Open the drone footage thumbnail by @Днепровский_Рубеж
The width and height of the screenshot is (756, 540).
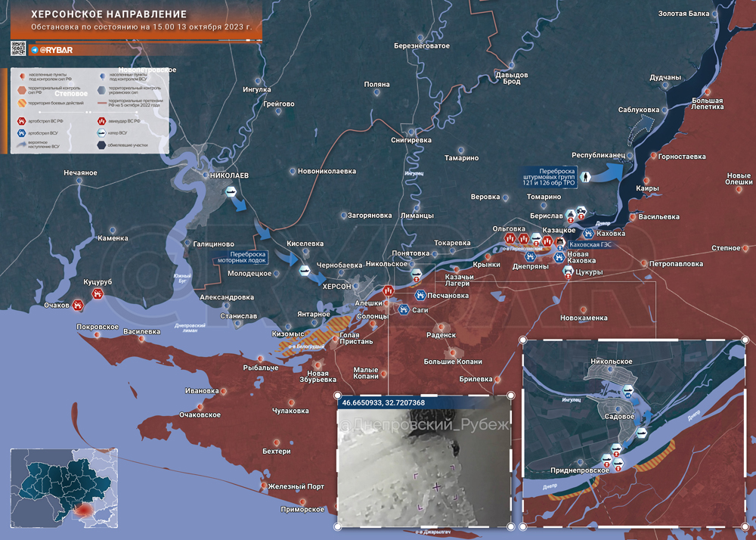coord(424,461)
